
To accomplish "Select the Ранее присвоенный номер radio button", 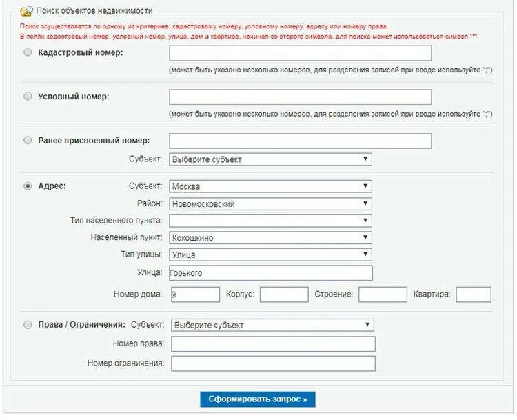I will (x=28, y=140).
